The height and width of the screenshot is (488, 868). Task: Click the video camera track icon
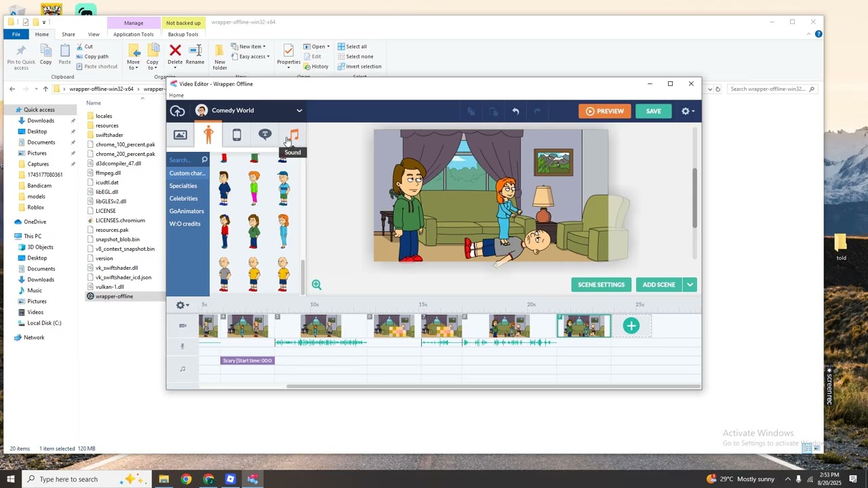[182, 326]
